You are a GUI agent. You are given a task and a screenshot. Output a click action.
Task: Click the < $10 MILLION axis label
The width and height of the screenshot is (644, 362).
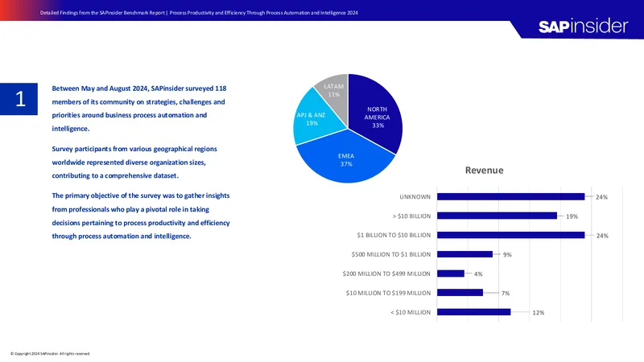click(x=411, y=312)
